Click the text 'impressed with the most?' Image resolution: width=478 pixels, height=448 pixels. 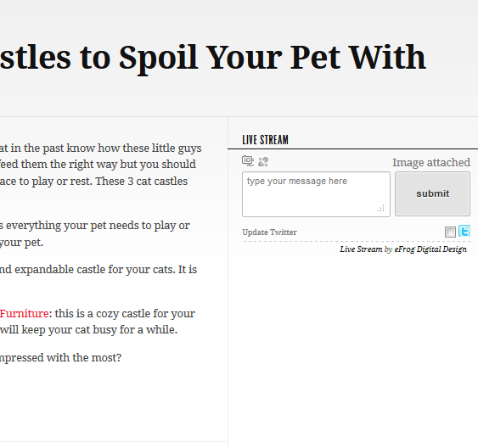pos(60,357)
